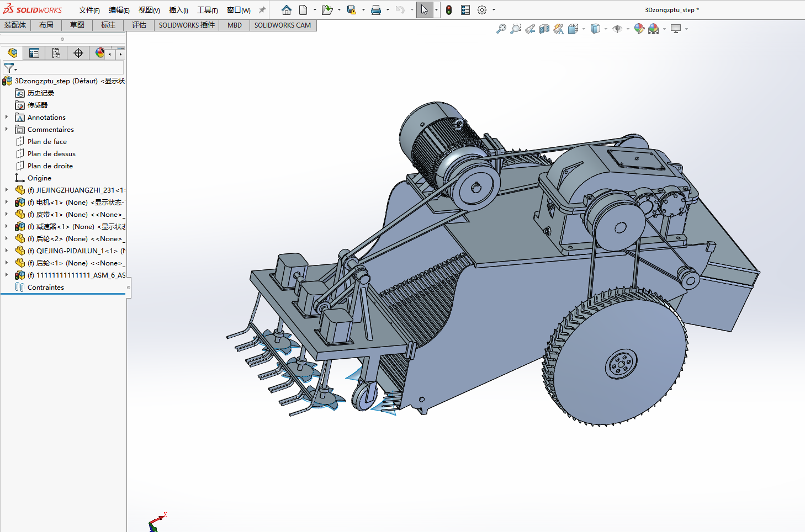The height and width of the screenshot is (532, 805).
Task: Switch to the 布局 ribbon tab
Action: [46, 25]
